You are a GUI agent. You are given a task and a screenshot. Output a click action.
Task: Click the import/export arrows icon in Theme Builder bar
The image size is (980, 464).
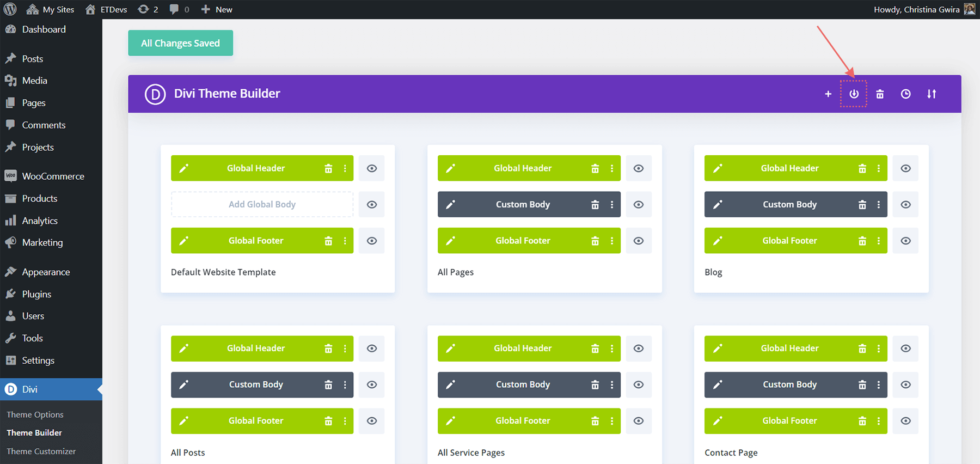pyautogui.click(x=931, y=94)
